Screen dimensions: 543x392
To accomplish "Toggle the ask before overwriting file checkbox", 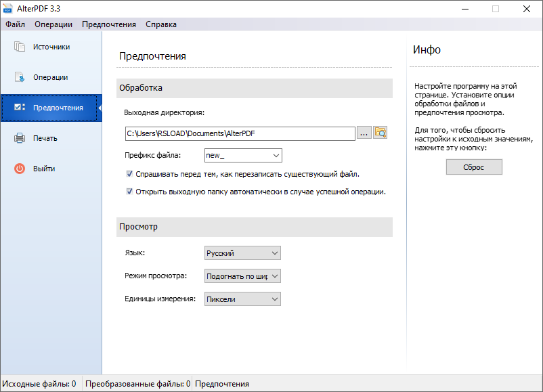I will tap(130, 174).
